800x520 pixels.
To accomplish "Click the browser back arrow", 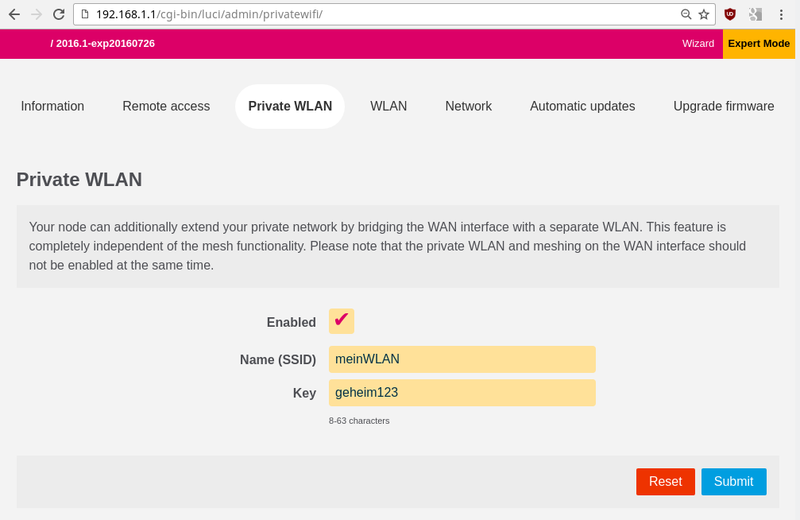I will click(x=12, y=15).
